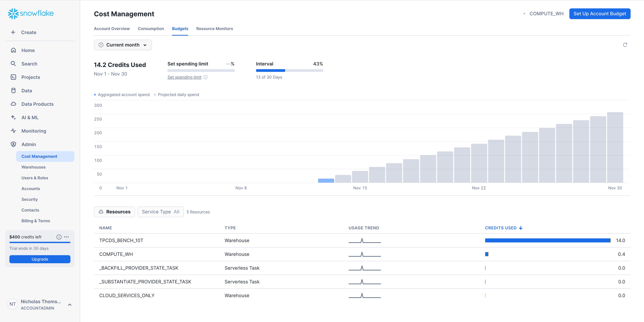Image resolution: width=644 pixels, height=322 pixels.
Task: Toggle Credits Used sort order
Action: coord(504,228)
